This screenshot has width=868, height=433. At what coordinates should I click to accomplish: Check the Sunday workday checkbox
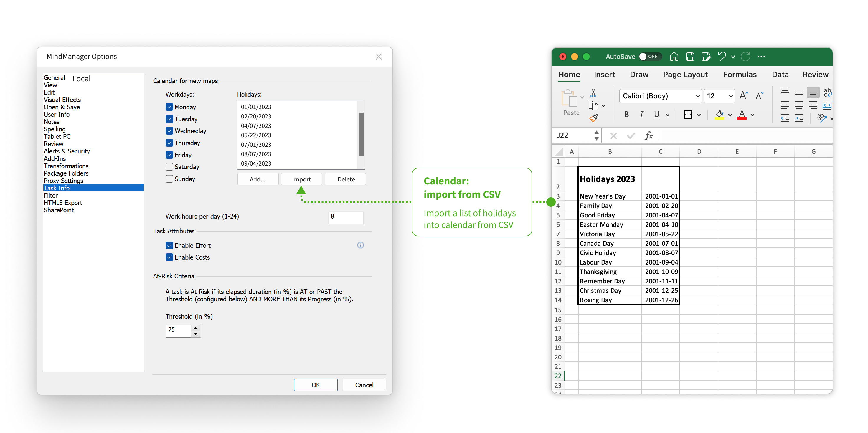pos(169,179)
